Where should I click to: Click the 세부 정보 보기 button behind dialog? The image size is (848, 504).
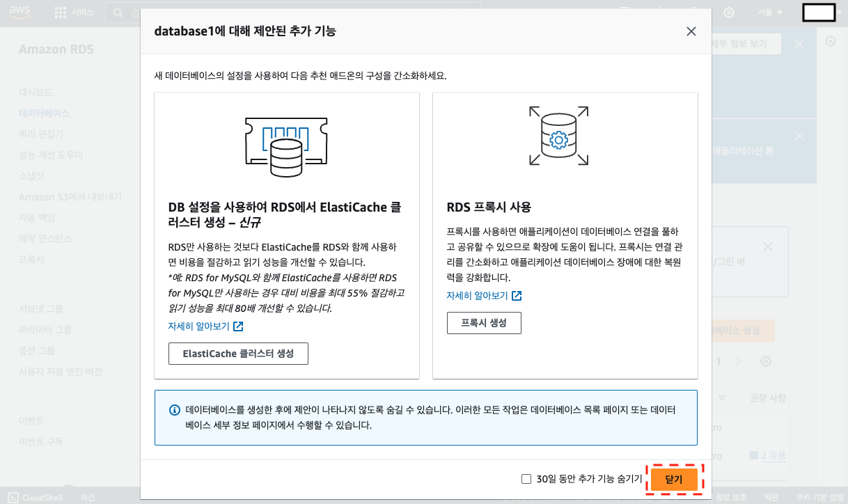pyautogui.click(x=746, y=43)
